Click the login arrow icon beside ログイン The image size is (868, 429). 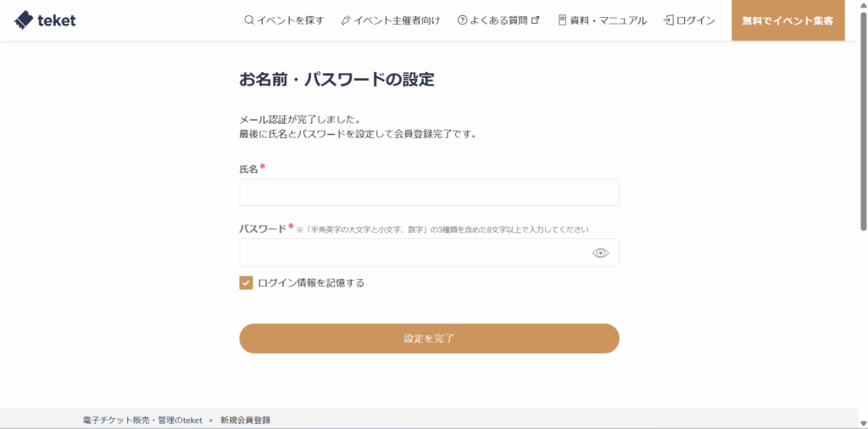point(669,20)
